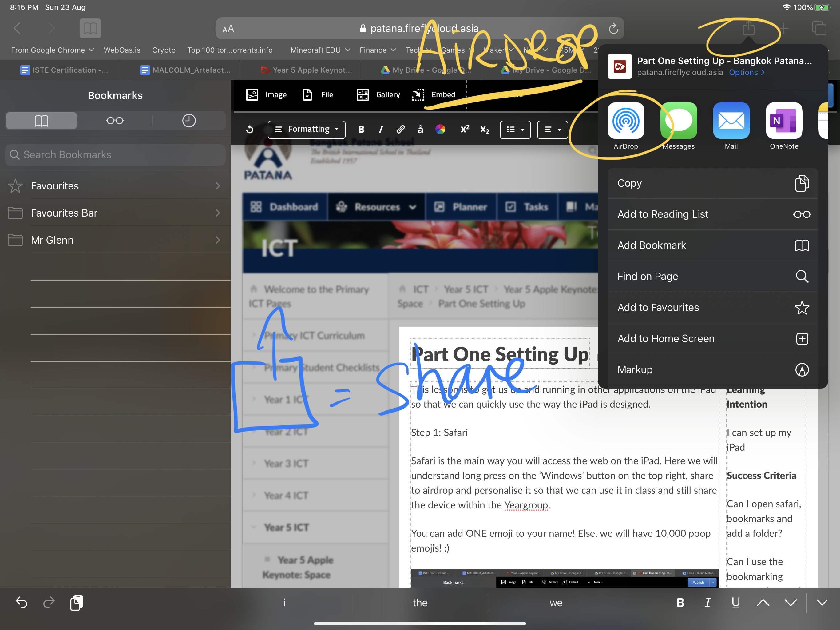Switch to ISTE Certification tab
The height and width of the screenshot is (630, 840).
click(x=64, y=70)
